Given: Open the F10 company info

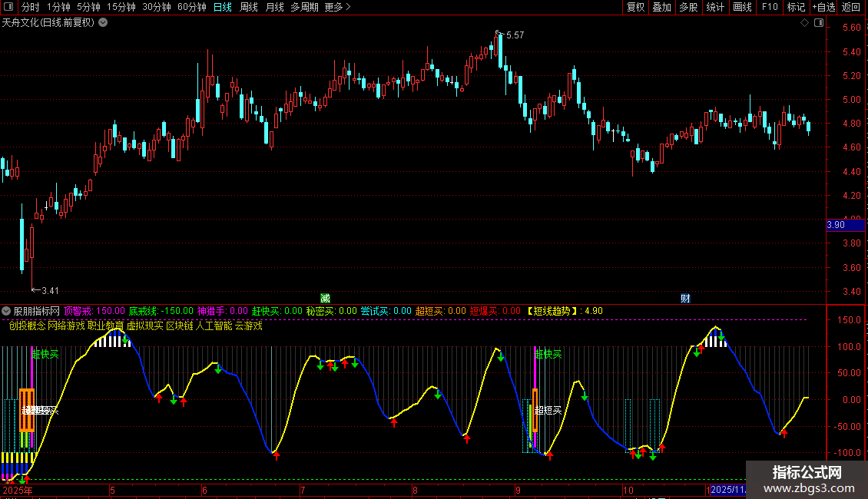Looking at the screenshot, I should pos(770,8).
